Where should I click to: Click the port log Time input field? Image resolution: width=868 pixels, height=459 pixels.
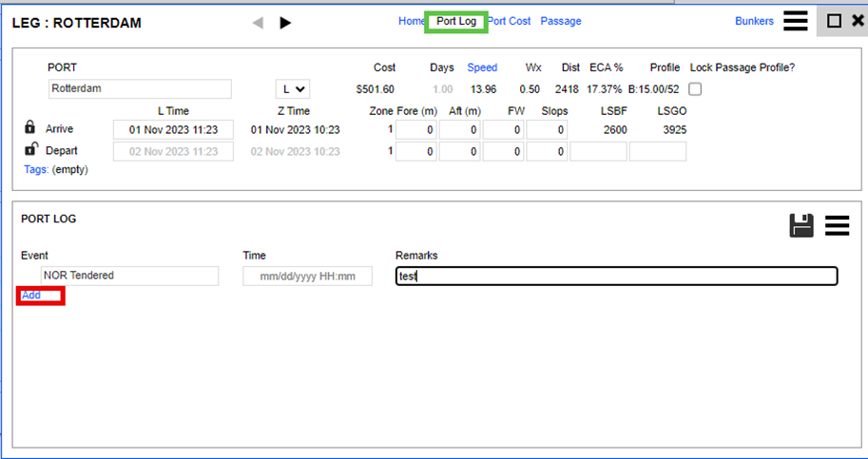point(307,276)
